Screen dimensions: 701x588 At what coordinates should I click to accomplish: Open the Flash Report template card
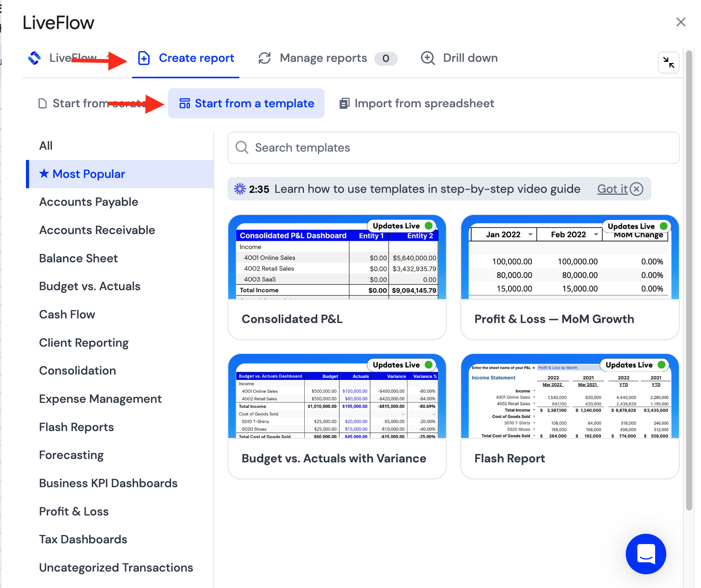pos(570,416)
